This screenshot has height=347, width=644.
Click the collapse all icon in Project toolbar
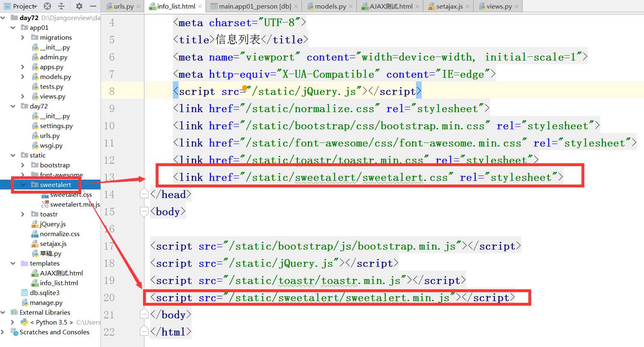[61, 6]
